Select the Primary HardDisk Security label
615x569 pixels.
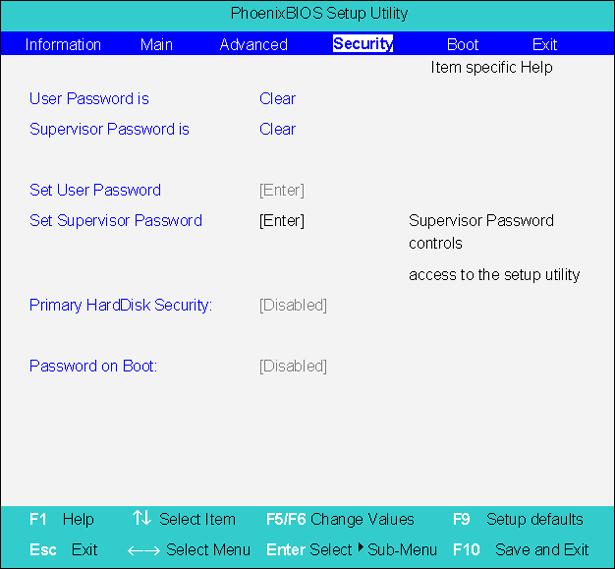(120, 305)
